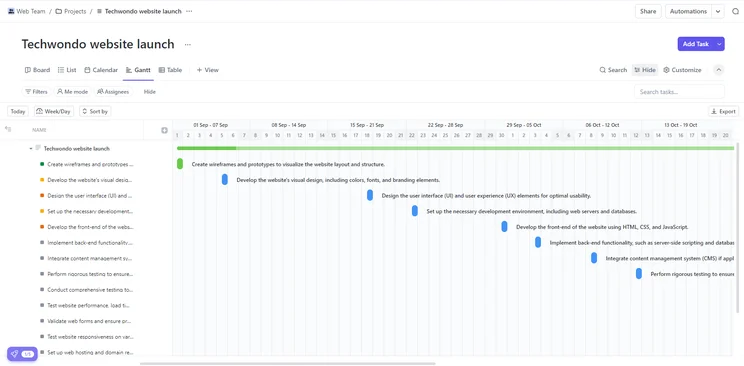Image resolution: width=744 pixels, height=366 pixels.
Task: Switch to the List view tab
Action: (x=67, y=70)
